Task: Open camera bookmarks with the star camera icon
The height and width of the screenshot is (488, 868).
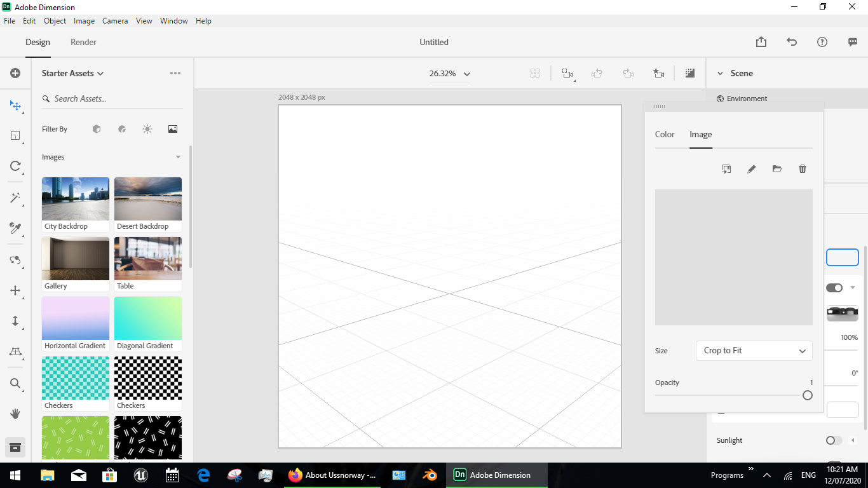Action: click(658, 73)
